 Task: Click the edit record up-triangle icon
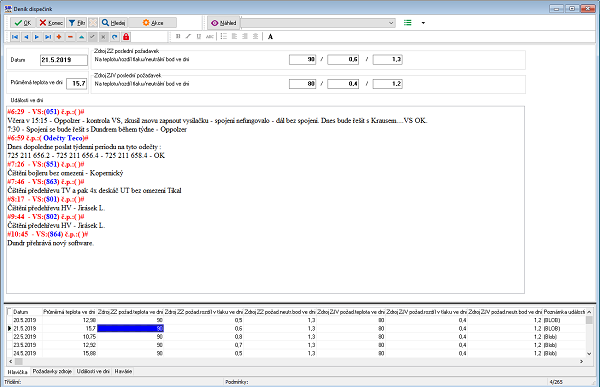click(x=82, y=37)
